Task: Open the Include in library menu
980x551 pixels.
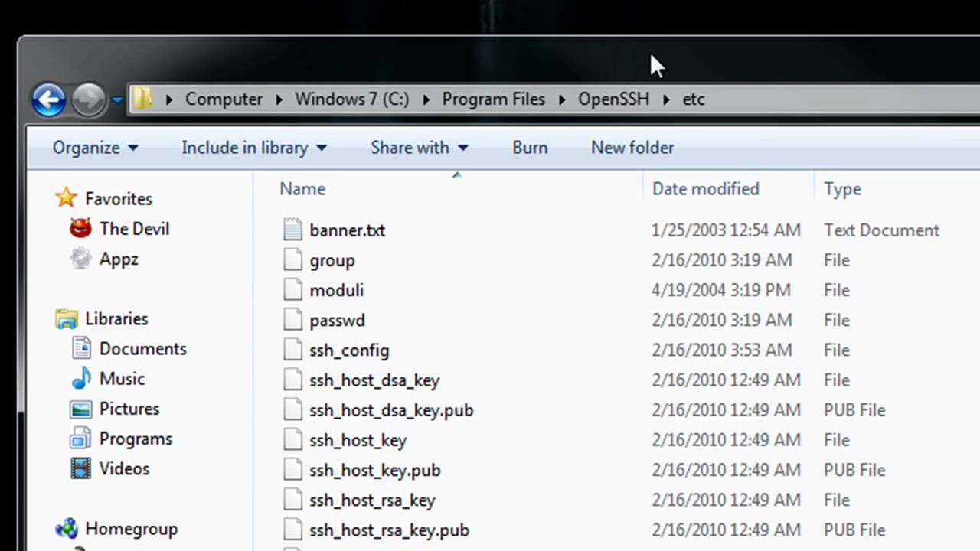Action: 254,148
